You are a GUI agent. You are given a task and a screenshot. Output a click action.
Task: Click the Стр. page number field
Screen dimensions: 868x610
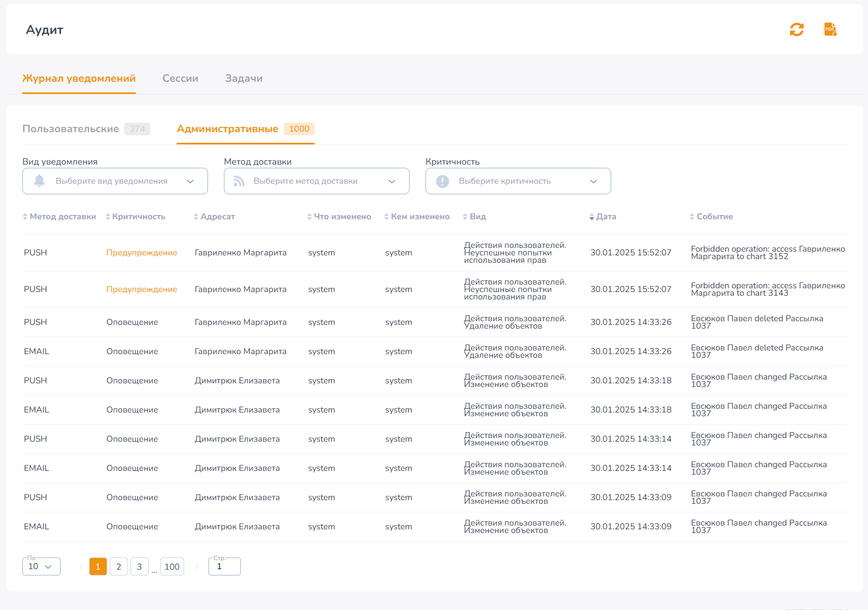[x=225, y=566]
